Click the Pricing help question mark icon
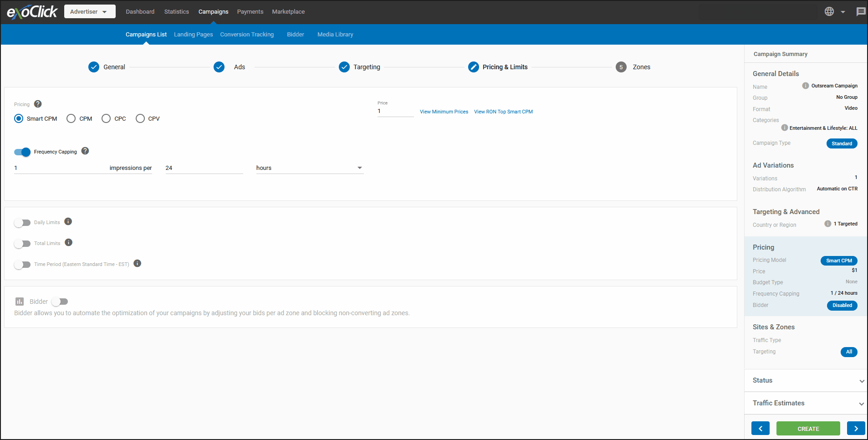 [38, 104]
